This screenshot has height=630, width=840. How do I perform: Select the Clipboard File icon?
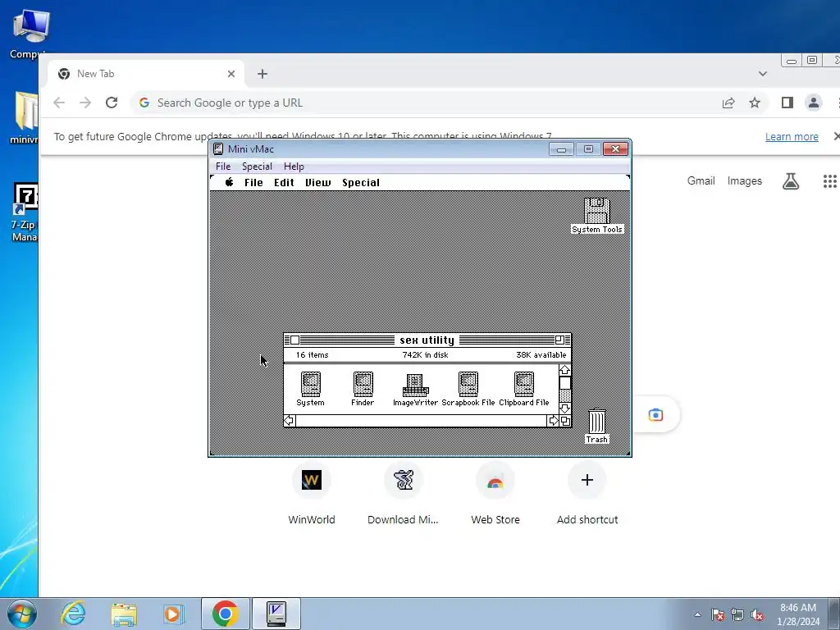pyautogui.click(x=524, y=385)
